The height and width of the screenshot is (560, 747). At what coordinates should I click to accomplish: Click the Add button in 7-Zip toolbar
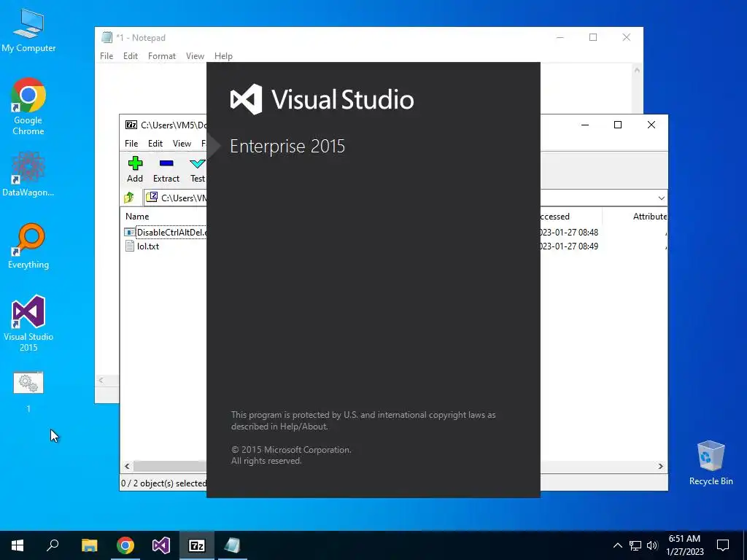pos(135,169)
